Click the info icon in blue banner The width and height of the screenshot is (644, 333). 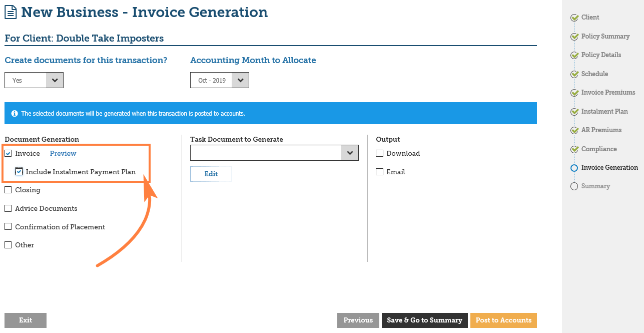click(15, 114)
